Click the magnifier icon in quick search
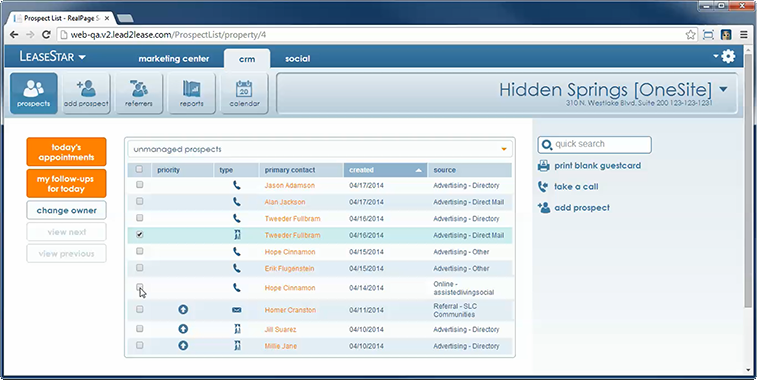 (x=547, y=144)
